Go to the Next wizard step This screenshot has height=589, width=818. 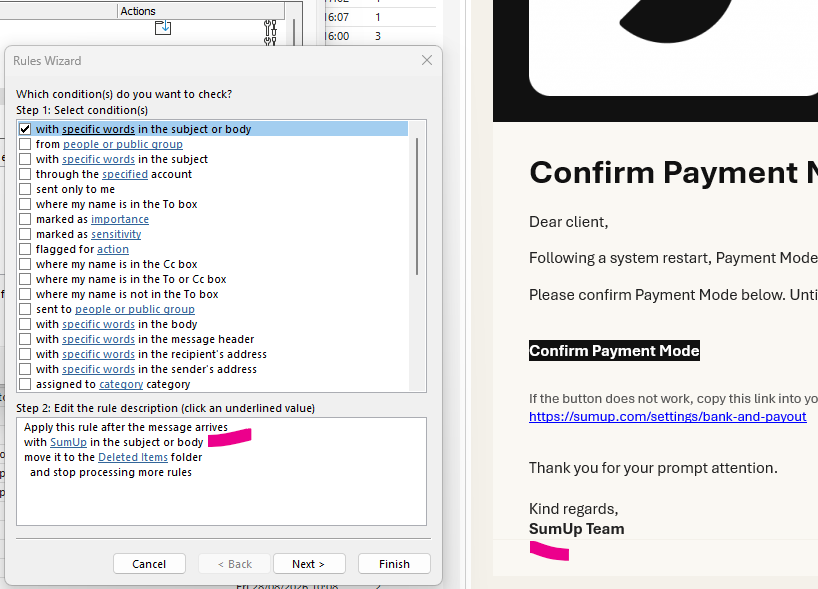pyautogui.click(x=309, y=564)
